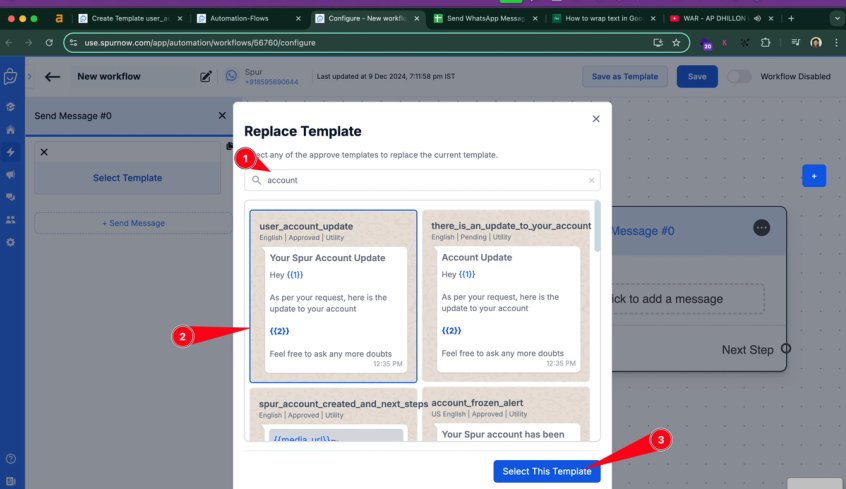Open the Chrome three-dot menu
Viewport: 846px width, 489px height.
coord(836,43)
